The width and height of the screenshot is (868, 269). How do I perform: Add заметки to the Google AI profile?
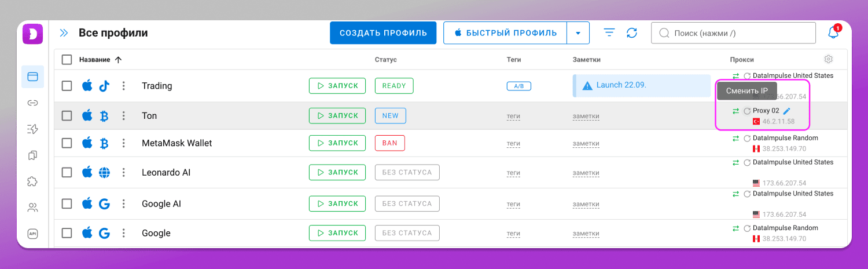pos(586,204)
